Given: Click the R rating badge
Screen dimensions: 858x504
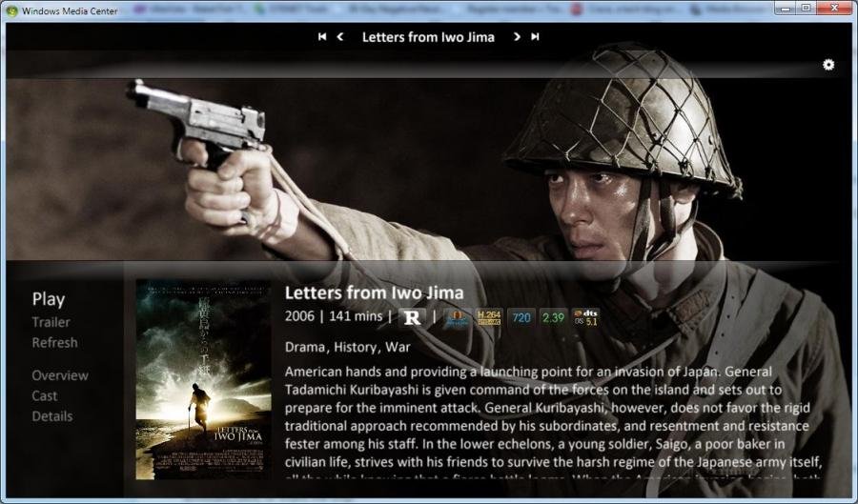Looking at the screenshot, I should 412,317.
